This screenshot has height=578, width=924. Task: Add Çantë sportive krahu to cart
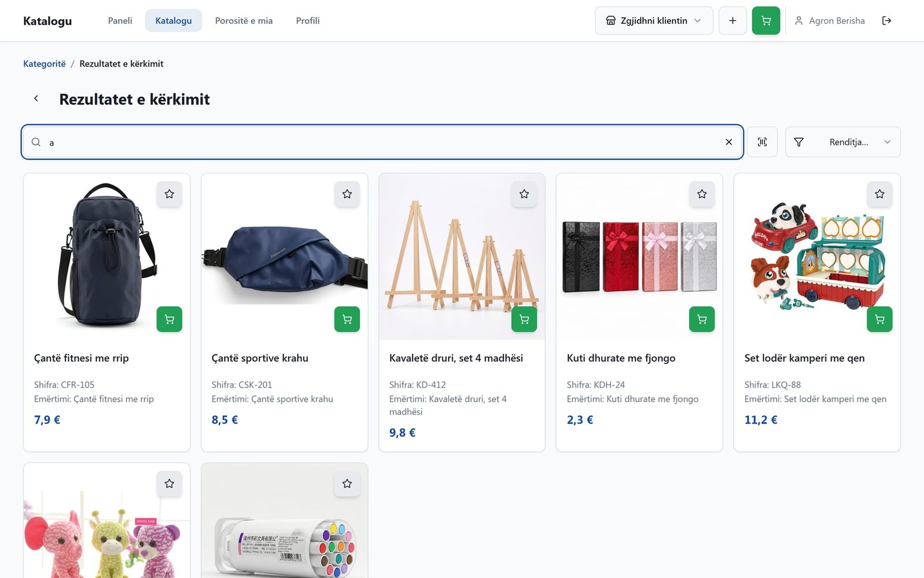point(347,319)
